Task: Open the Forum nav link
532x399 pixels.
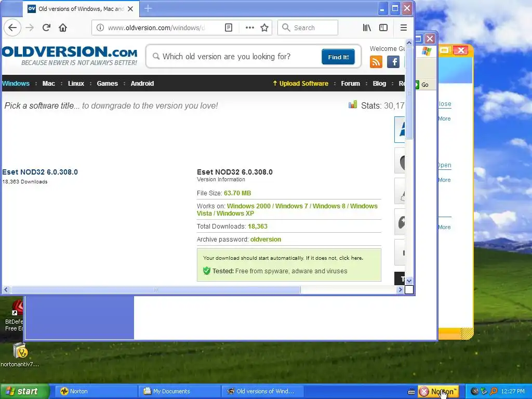Action: [350, 84]
